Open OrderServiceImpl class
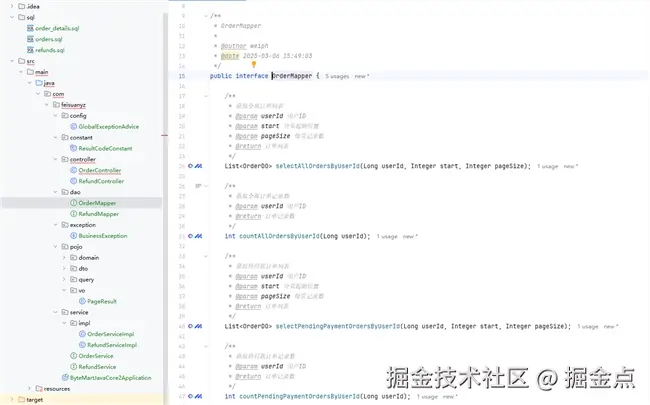Image resolution: width=650 pixels, height=405 pixels. (x=111, y=334)
